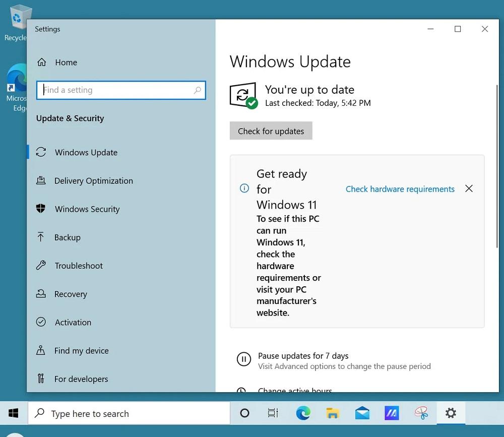Screen dimensions: 504x437
Task: Open Delivery Optimization settings
Action: [93, 181]
